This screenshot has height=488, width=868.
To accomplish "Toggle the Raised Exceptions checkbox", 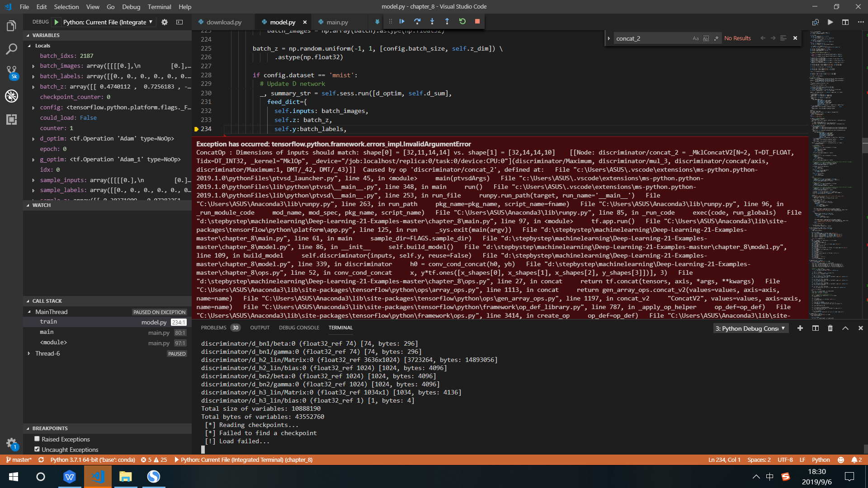I will tap(37, 439).
